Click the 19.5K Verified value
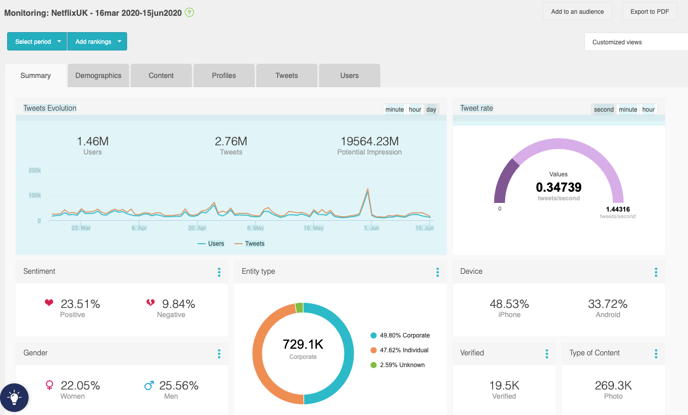Screen dimensions: 688x415 pyautogui.click(x=504, y=386)
